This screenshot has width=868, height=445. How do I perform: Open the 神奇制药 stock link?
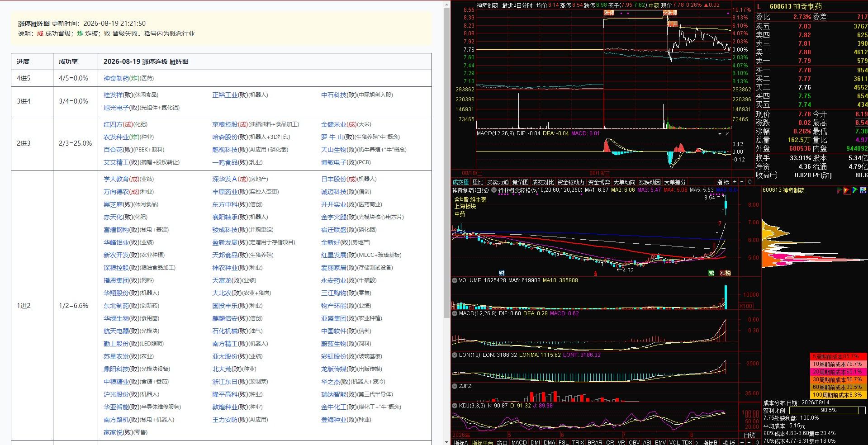(x=116, y=78)
